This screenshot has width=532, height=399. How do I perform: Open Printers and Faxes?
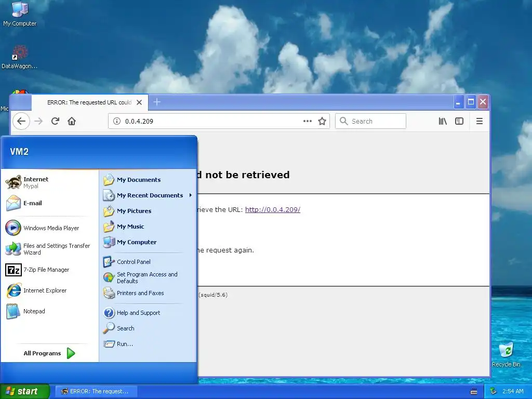point(148,293)
